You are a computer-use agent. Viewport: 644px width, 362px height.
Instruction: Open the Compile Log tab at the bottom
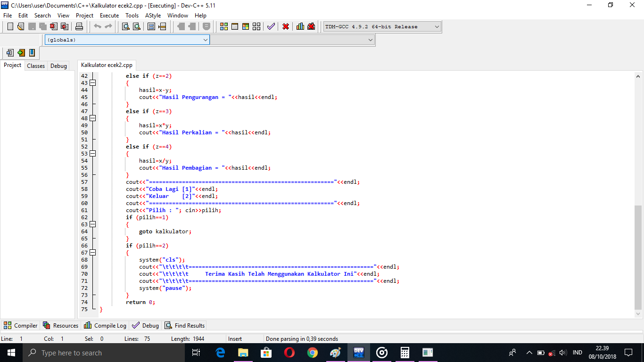click(105, 325)
